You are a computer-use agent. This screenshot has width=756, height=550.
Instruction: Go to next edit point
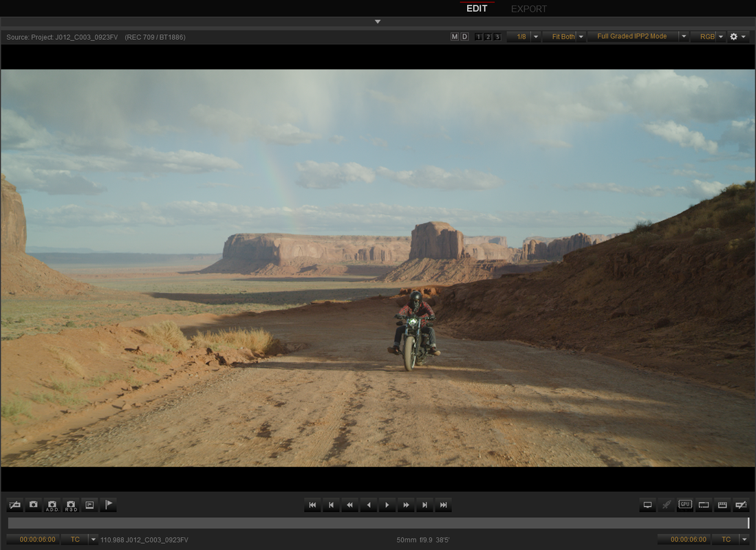[x=424, y=505]
